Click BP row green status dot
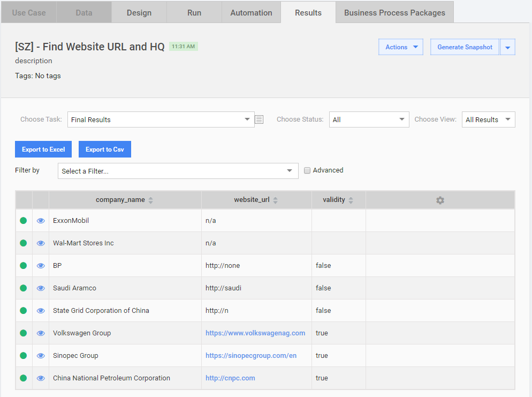Screen dimensions: 532x397 pyautogui.click(x=24, y=266)
